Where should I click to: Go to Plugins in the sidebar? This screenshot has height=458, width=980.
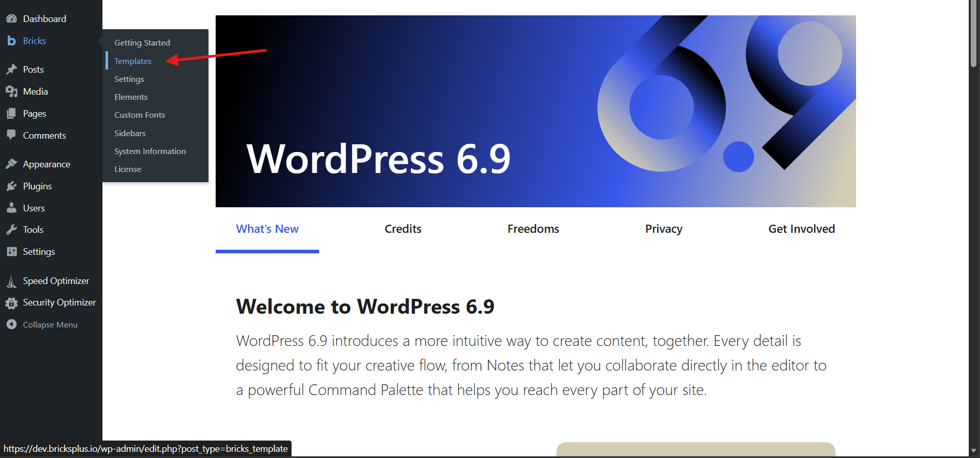tap(37, 186)
